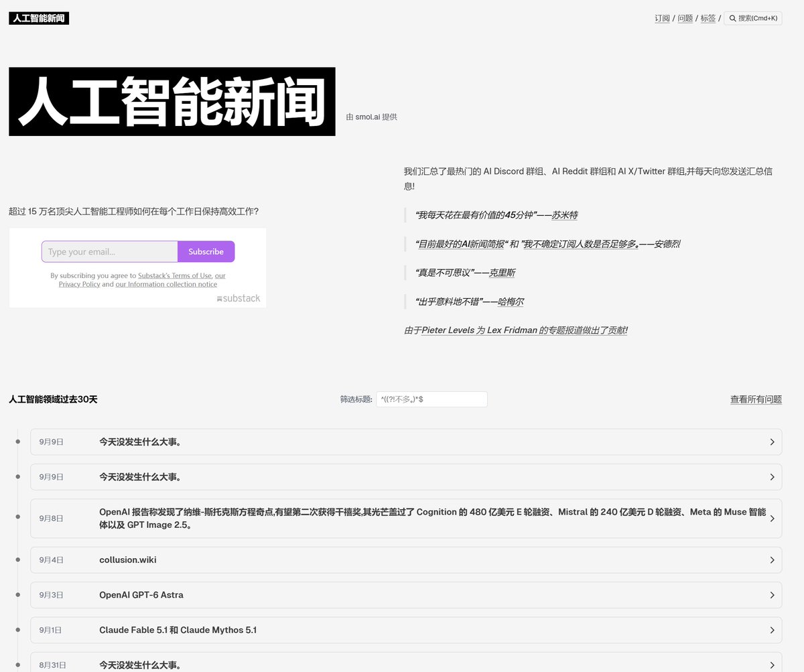Click the magnifier icon in search button
The width and height of the screenshot is (804, 672).
(x=732, y=18)
